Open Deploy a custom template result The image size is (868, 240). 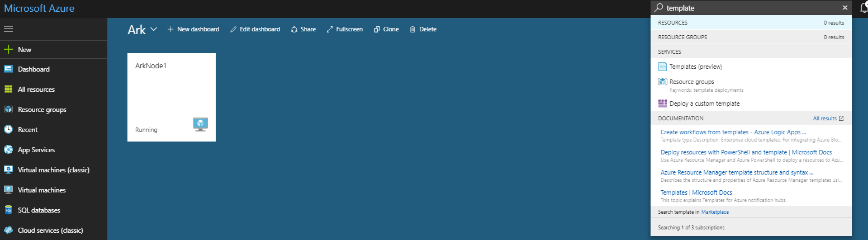[x=751, y=103]
